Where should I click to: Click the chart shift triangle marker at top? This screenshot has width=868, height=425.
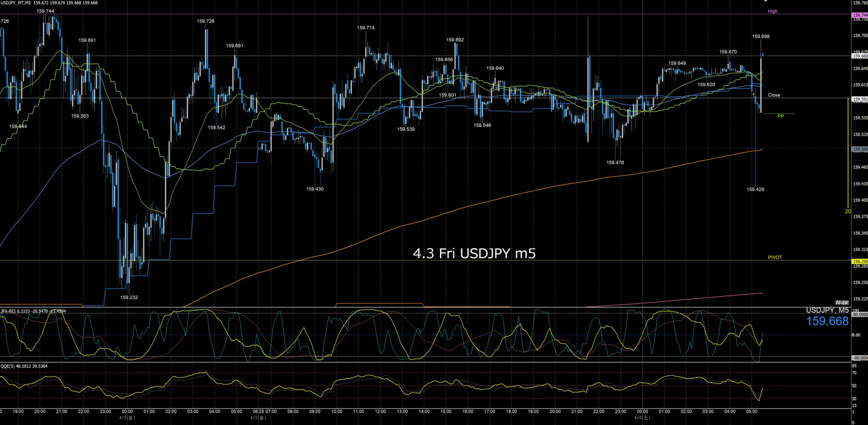click(x=766, y=1)
